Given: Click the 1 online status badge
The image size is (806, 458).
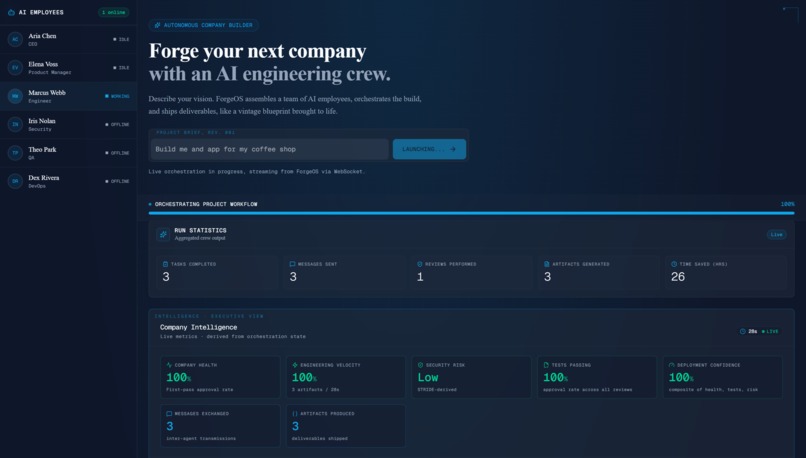Looking at the screenshot, I should 114,12.
